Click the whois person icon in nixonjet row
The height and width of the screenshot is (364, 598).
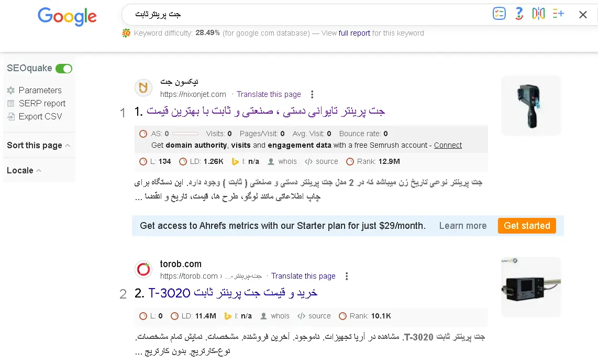(271, 162)
